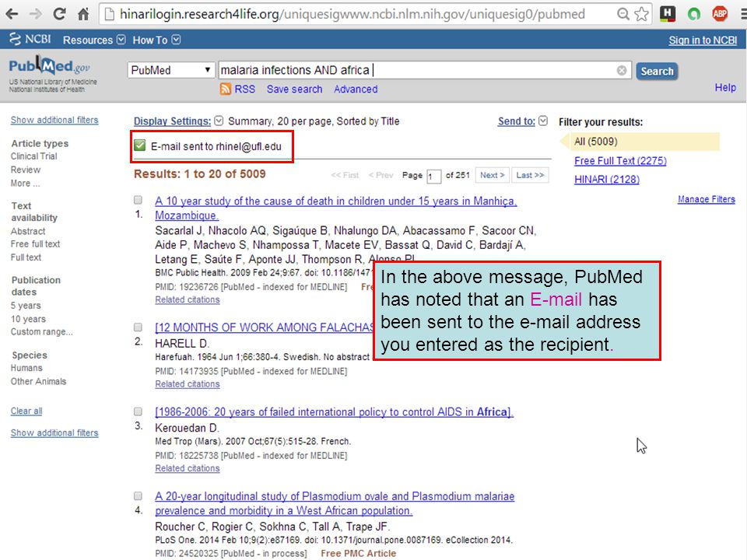Click top Show additional filters link
The width and height of the screenshot is (747, 560).
[54, 120]
